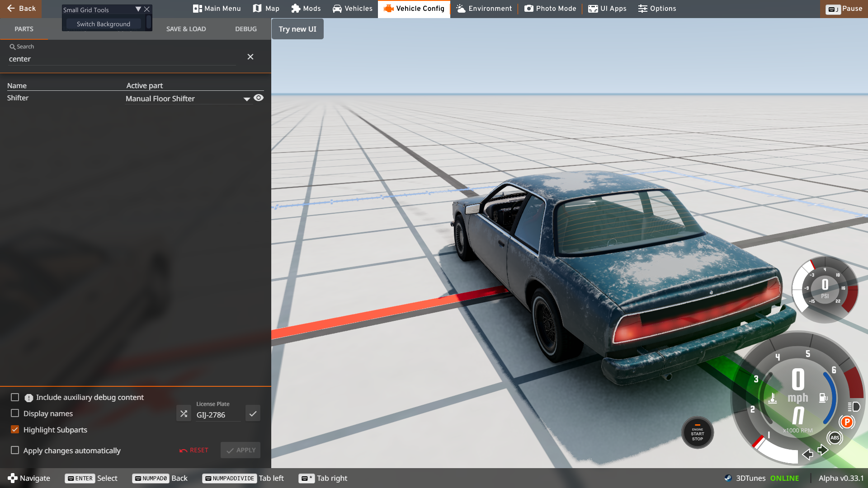Click the Mods puzzle piece icon
The image size is (868, 488).
pos(296,9)
